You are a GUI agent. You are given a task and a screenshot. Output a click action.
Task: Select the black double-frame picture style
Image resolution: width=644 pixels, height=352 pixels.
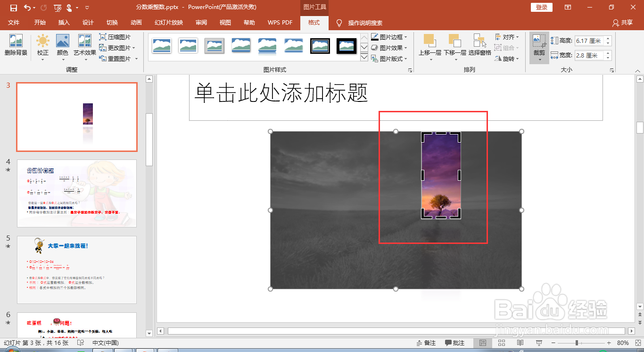(x=320, y=46)
